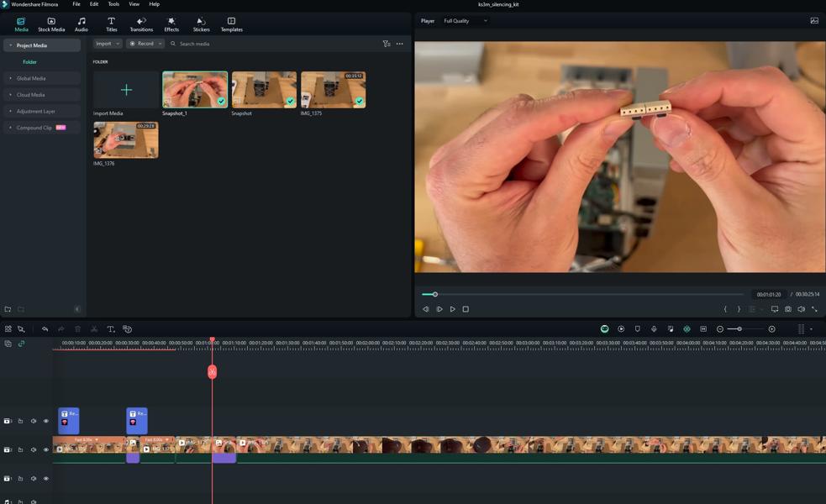This screenshot has width=826, height=504.
Task: Switch to the Stickers tab
Action: pos(201,24)
